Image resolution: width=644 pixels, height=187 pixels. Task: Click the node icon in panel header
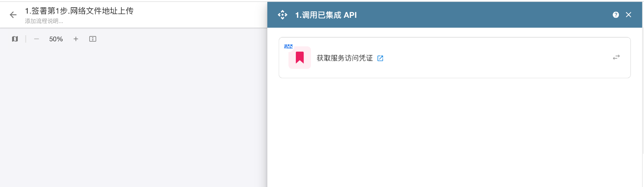coord(282,15)
